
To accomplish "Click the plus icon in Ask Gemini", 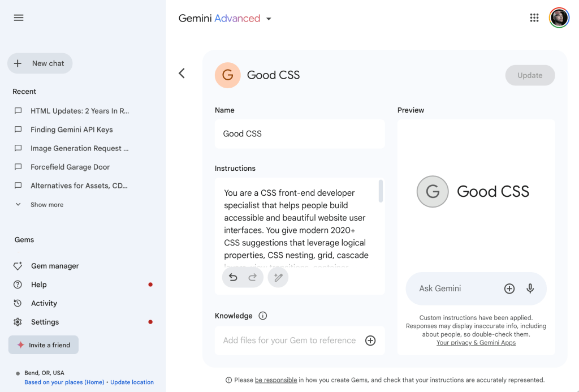I will click(x=509, y=288).
